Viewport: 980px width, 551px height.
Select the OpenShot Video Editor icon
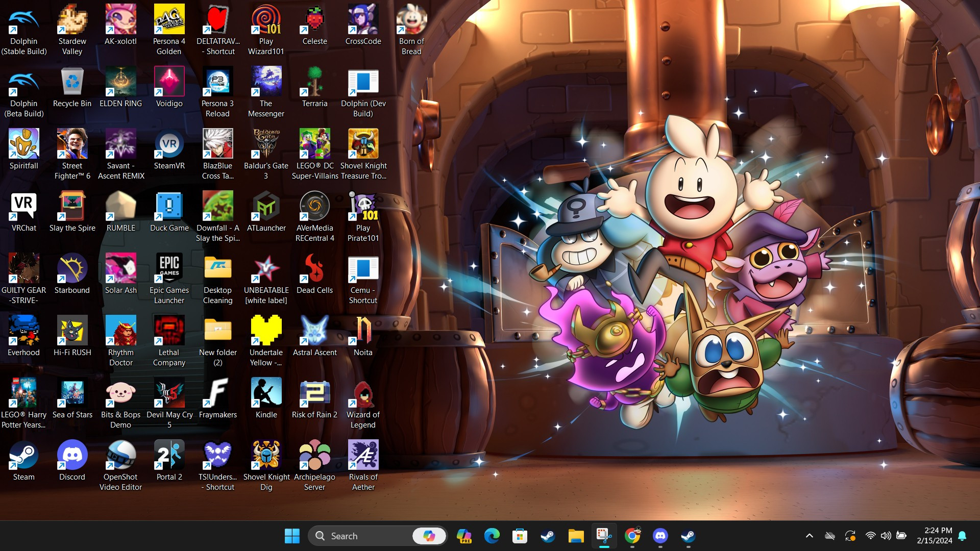(120, 465)
